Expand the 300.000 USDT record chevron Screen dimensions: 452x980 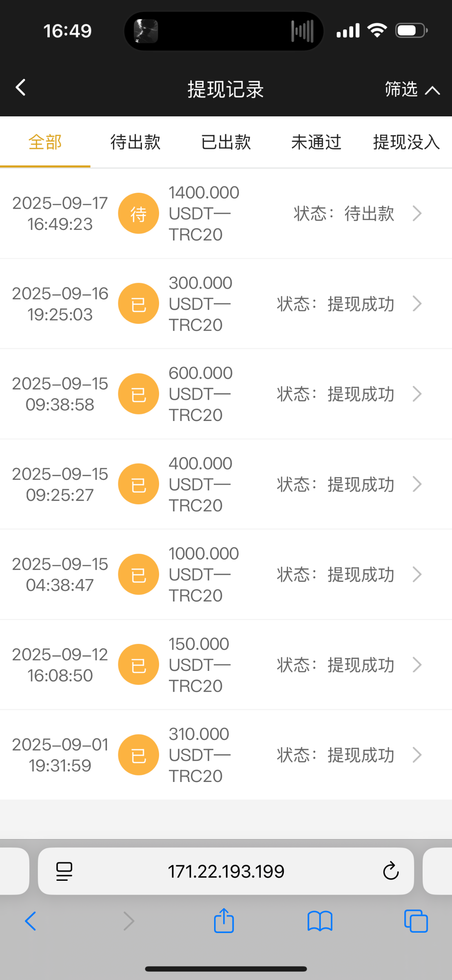pos(417,304)
